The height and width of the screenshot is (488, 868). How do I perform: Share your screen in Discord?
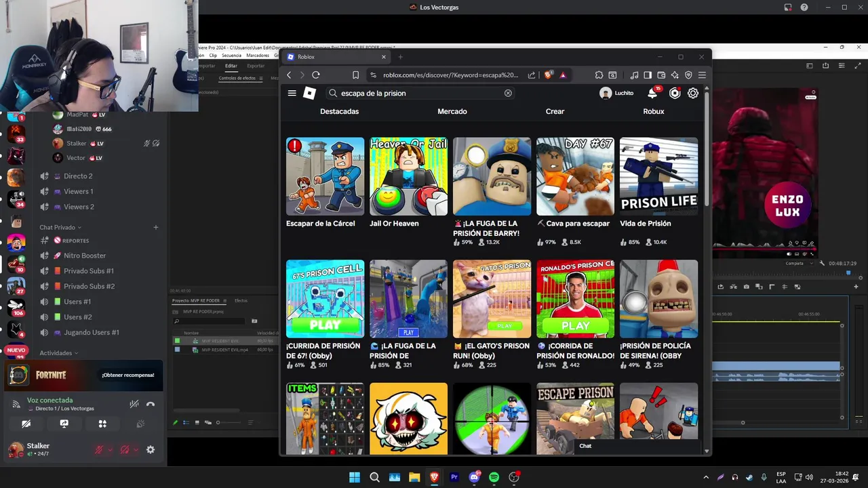64,424
